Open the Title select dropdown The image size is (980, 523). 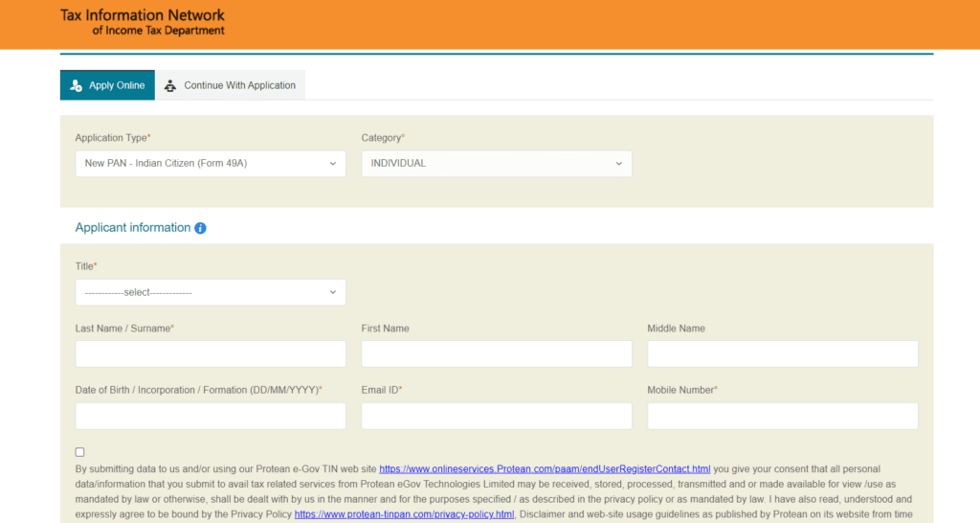(210, 292)
